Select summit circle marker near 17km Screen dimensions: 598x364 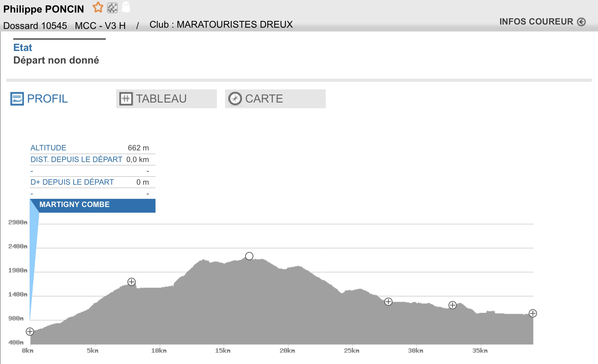249,256
